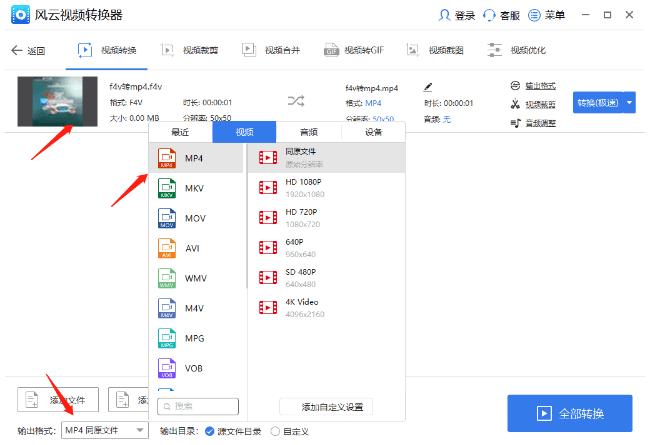The height and width of the screenshot is (445, 649).
Task: Click the output file name f4v转mp4.mp4
Action: 372,88
